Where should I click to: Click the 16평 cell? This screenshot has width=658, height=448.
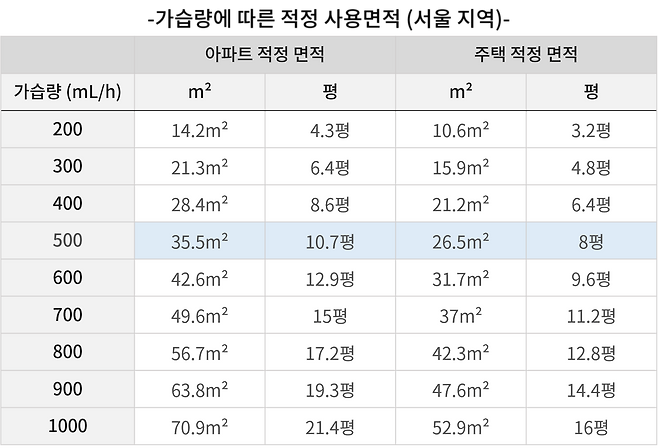point(591,427)
